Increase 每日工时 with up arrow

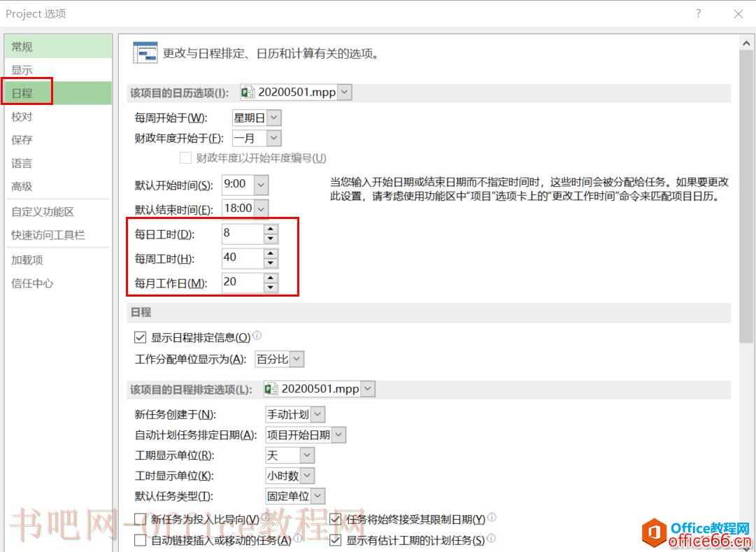[271, 229]
